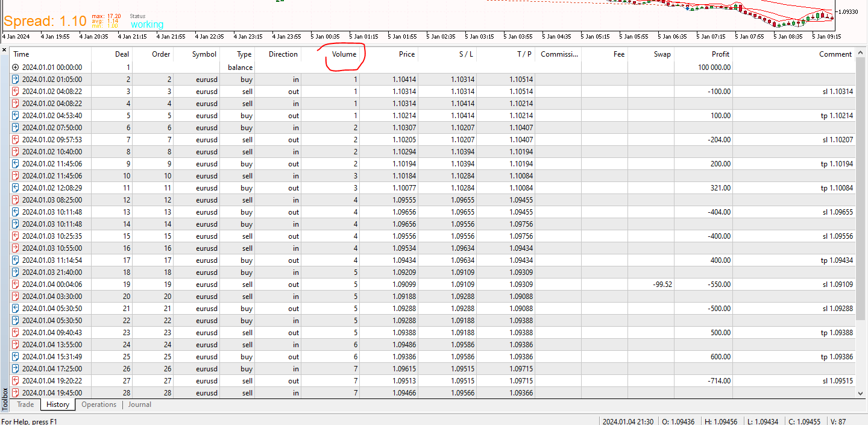The image size is (868, 425).
Task: Click the deal icon at 2024.01.04 19:45:00
Action: pyautogui.click(x=16, y=393)
